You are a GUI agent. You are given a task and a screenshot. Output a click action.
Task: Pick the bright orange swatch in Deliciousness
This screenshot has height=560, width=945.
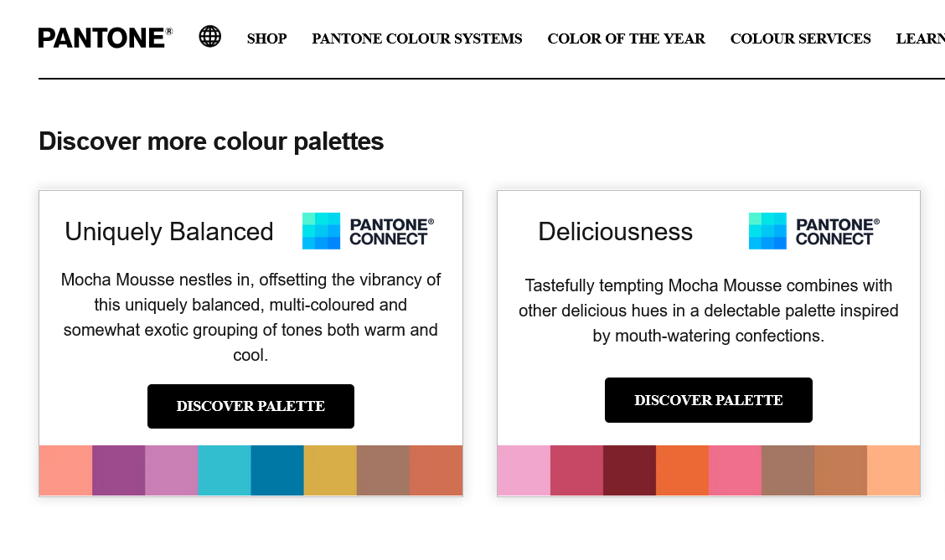682,471
